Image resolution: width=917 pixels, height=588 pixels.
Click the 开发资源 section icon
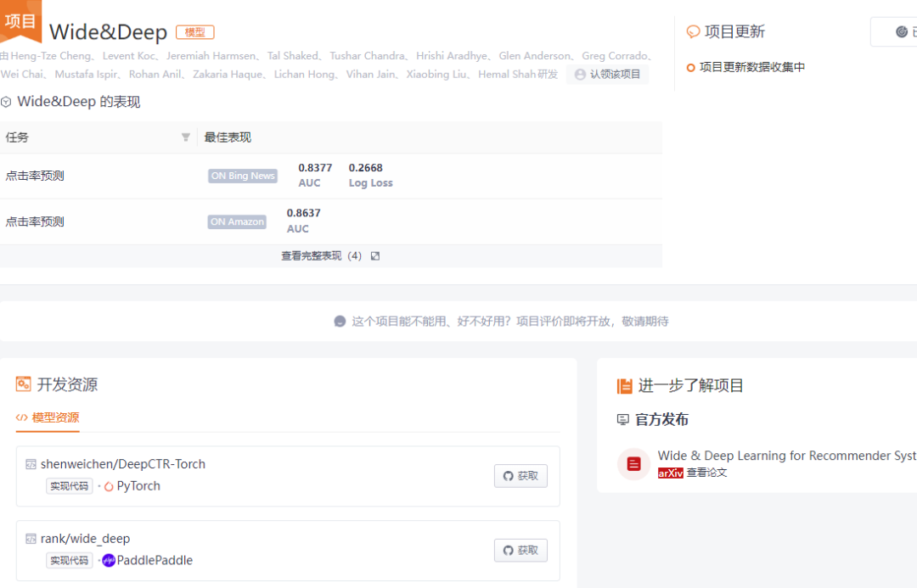point(24,384)
